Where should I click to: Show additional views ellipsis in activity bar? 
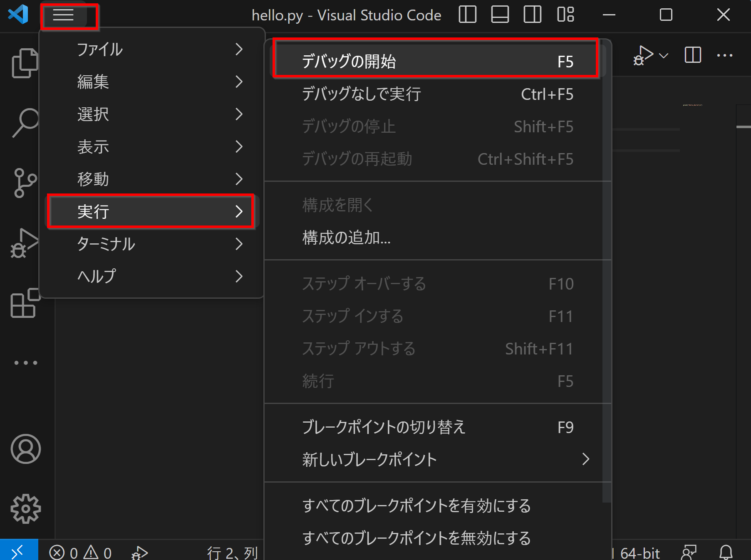click(25, 363)
